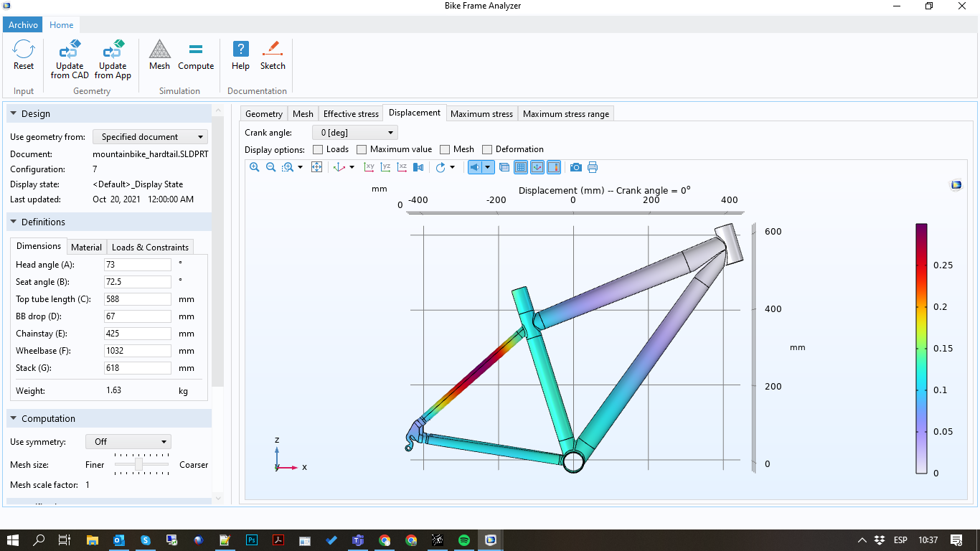Click the zoom extents icon
Screen dimensions: 980x551
click(316, 167)
